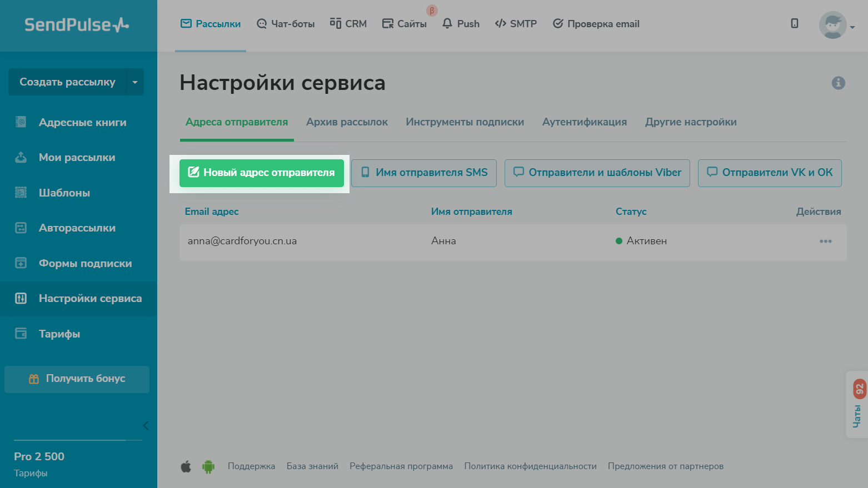Screen dimensions: 868x488
Task: Click the info icon beside page title
Action: pyautogui.click(x=838, y=83)
